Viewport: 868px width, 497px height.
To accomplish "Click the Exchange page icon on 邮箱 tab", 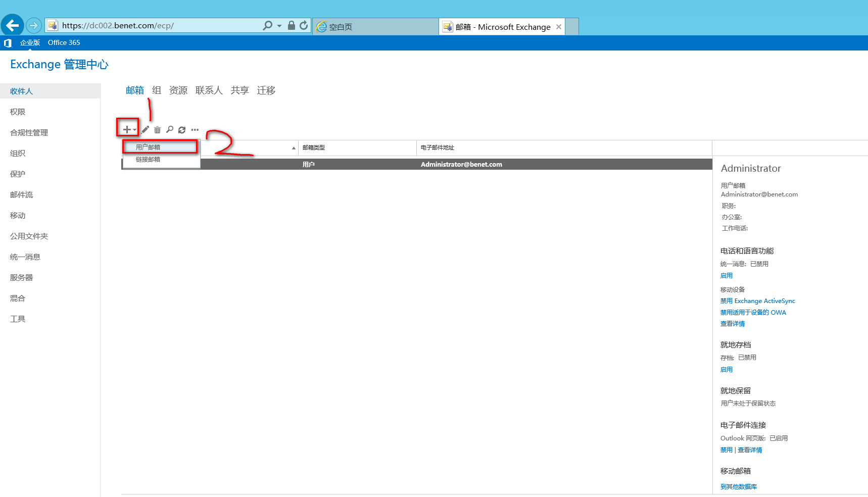I will coord(448,27).
